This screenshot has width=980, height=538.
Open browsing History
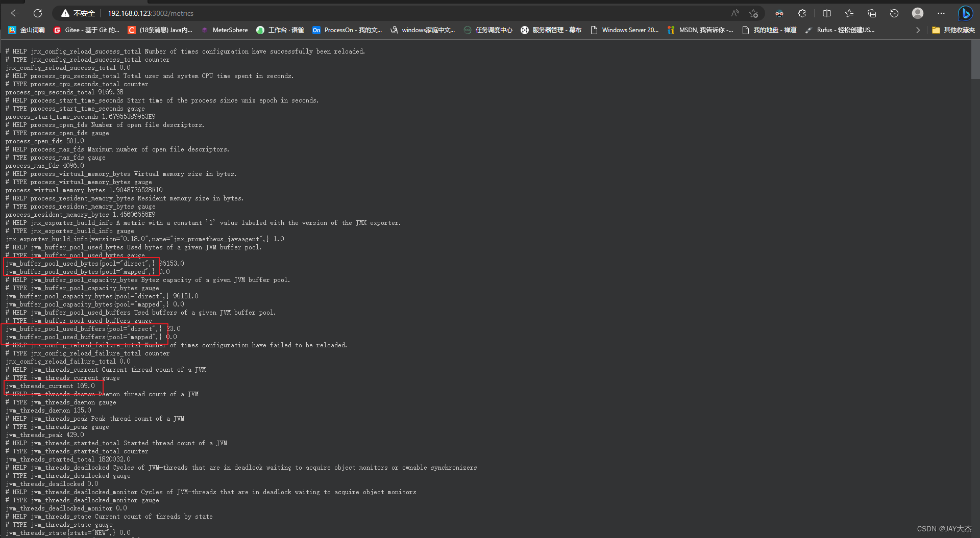(894, 13)
